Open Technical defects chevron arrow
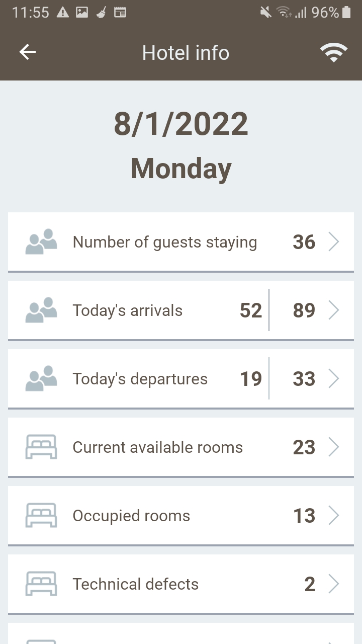Viewport: 362px width, 644px height. (x=334, y=584)
